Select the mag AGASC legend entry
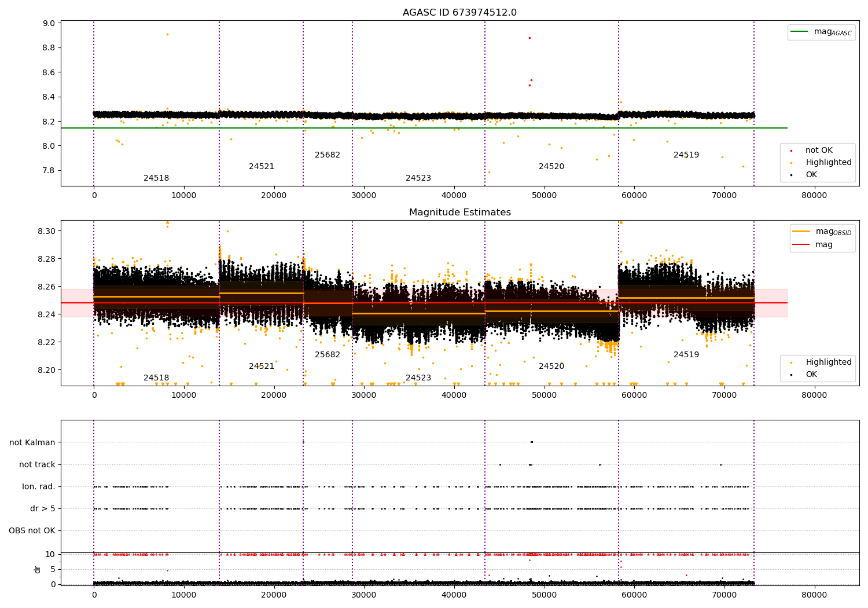The height and width of the screenshot is (608, 868). tap(822, 32)
